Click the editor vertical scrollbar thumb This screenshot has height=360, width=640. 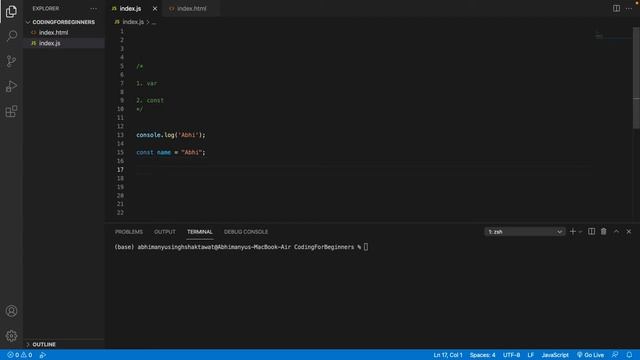click(x=636, y=78)
